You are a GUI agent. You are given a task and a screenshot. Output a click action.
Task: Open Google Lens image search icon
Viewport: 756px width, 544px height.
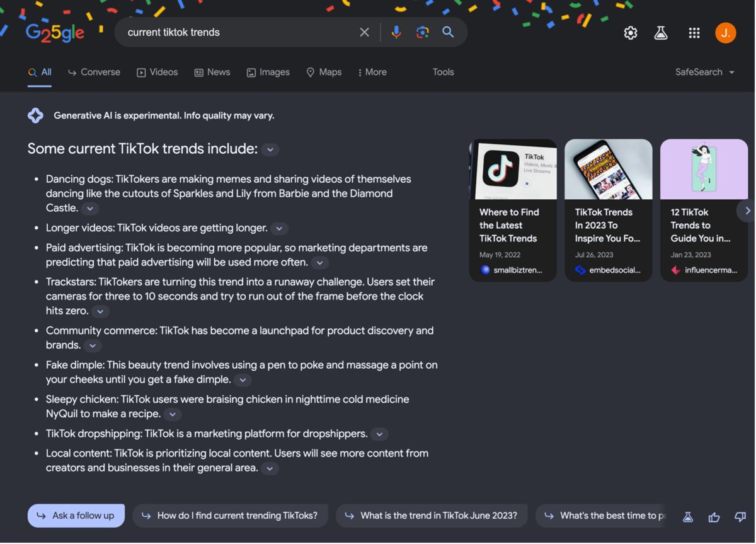point(422,32)
